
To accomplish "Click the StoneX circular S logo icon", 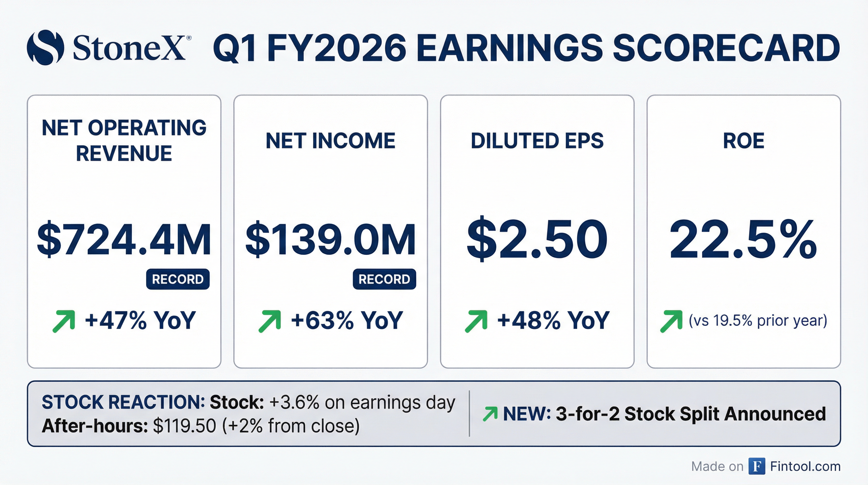I will (45, 47).
